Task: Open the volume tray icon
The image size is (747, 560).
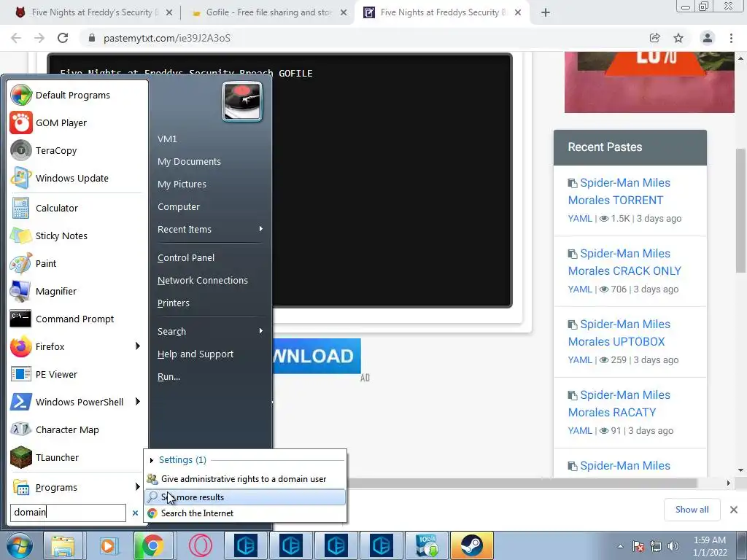Action: pos(673,546)
